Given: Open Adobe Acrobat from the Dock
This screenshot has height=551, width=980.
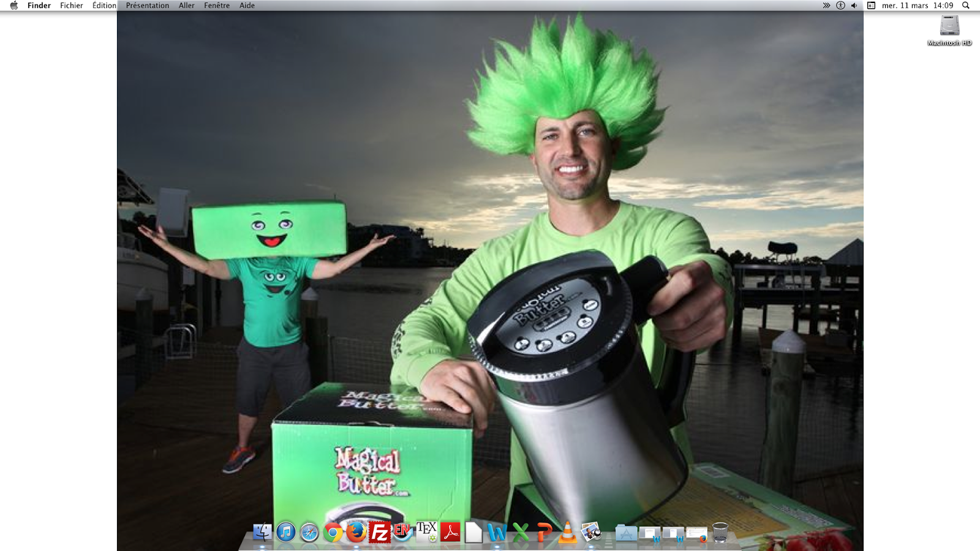Looking at the screenshot, I should [x=450, y=532].
